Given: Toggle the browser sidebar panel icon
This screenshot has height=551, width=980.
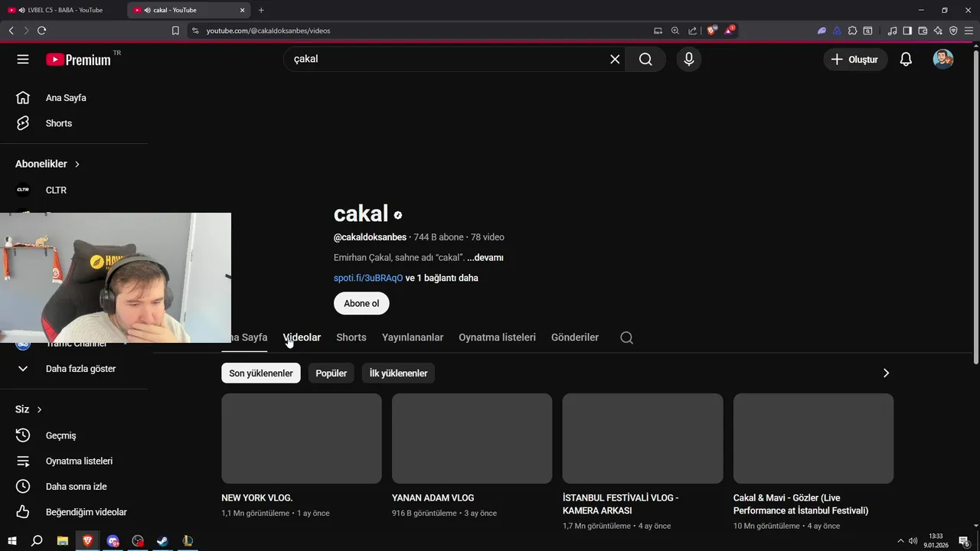Looking at the screenshot, I should (907, 31).
